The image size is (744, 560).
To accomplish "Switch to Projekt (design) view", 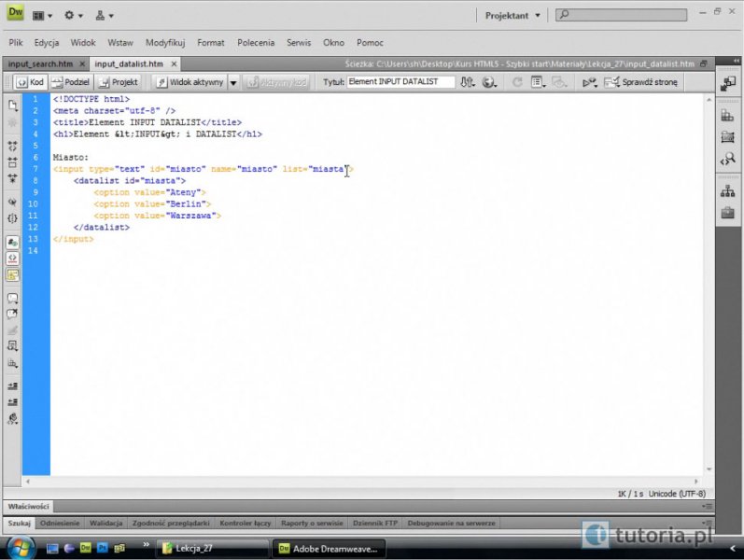I will 119,82.
